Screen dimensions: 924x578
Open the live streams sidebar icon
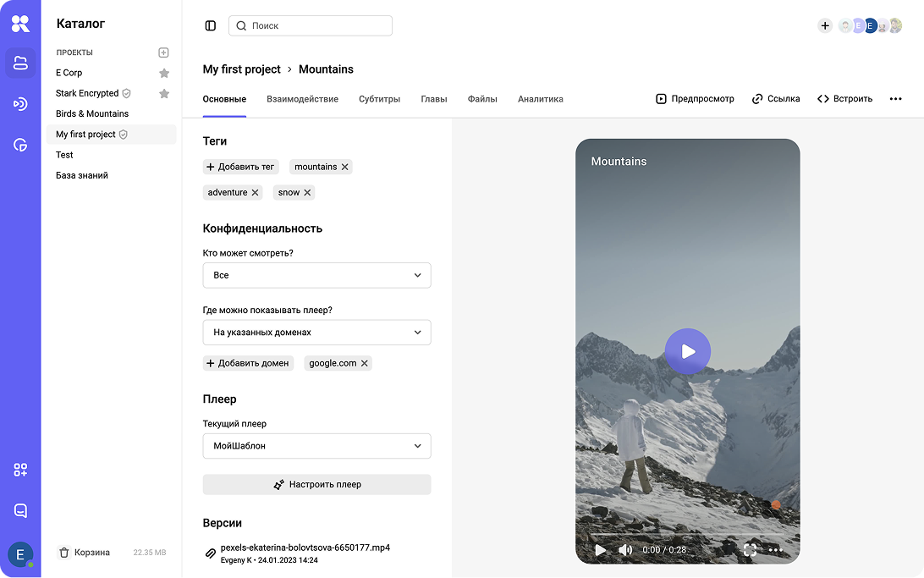(x=20, y=104)
